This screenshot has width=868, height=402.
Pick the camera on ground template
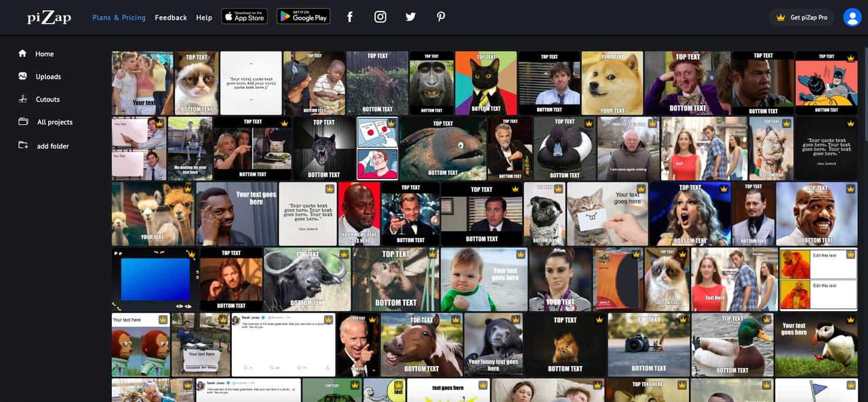(649, 345)
